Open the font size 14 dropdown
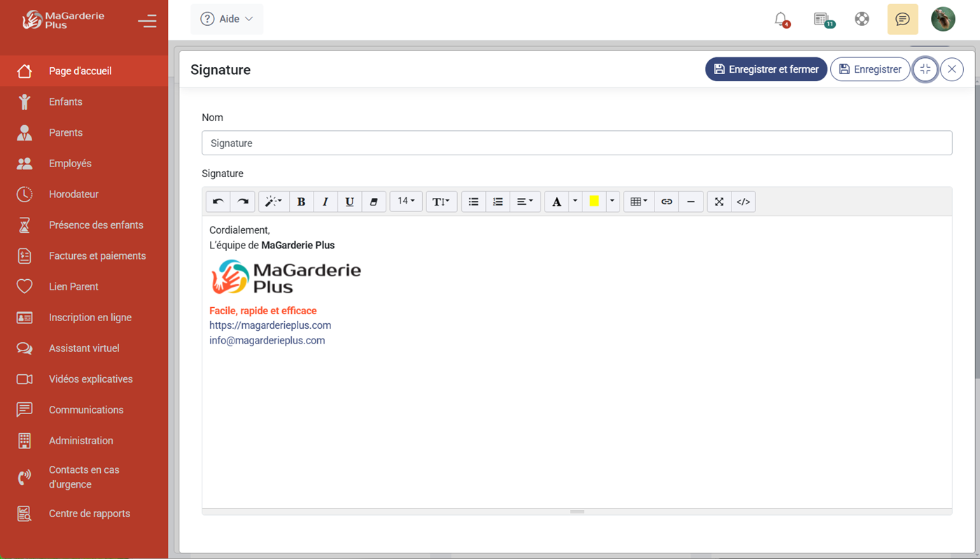The image size is (980, 559). 406,201
